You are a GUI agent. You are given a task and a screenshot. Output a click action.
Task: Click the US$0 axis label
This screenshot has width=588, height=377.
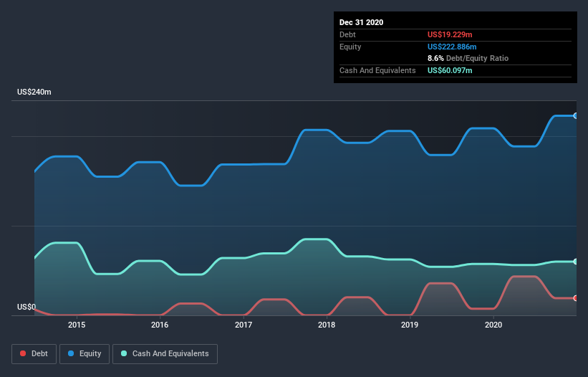[26, 307]
